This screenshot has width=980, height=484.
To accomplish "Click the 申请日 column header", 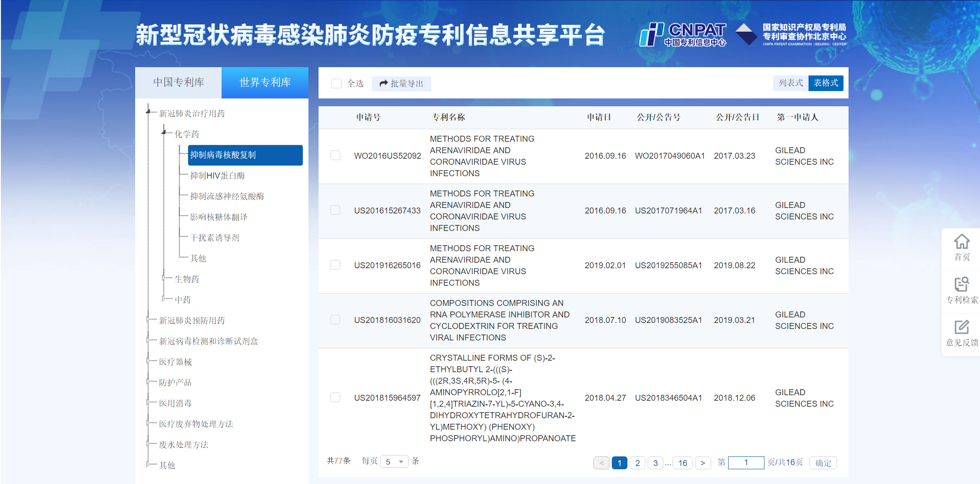I will (x=598, y=117).
